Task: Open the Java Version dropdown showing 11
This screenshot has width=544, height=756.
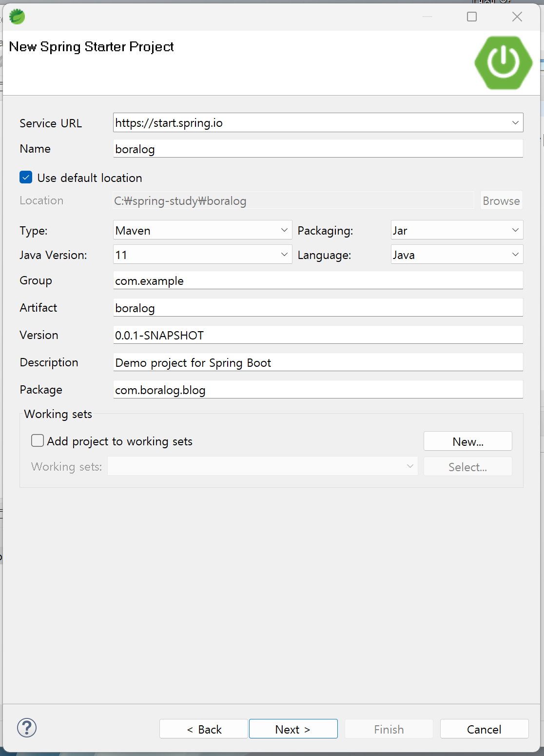Action: 202,254
